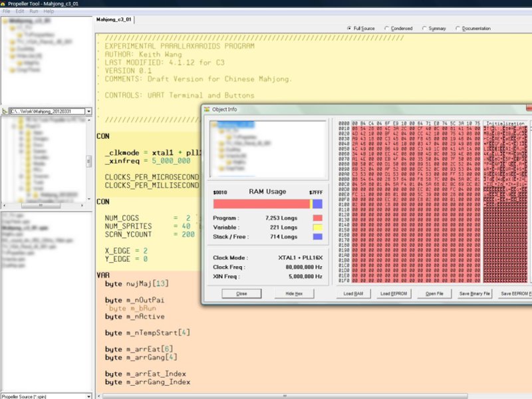Click the VAR section heading

coord(103,275)
